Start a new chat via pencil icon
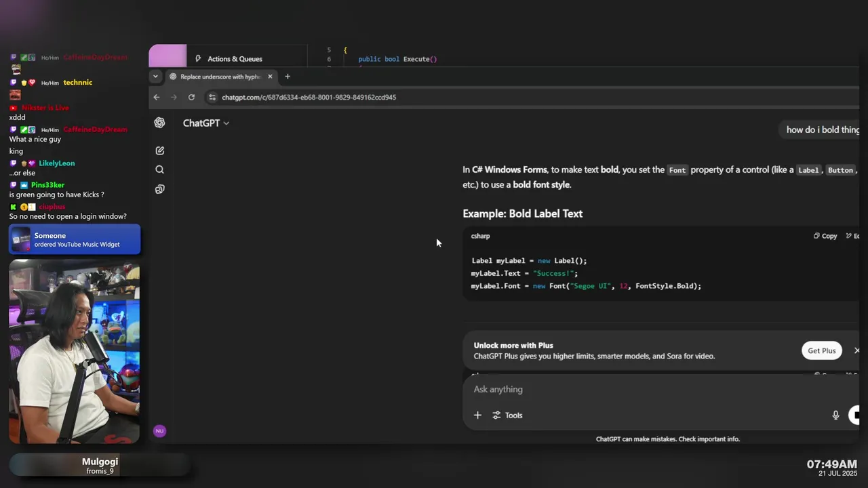Screen dimensions: 868x488 click(159, 150)
